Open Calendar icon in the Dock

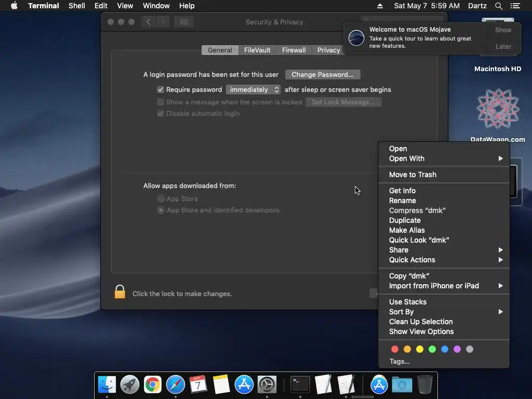pyautogui.click(x=198, y=384)
